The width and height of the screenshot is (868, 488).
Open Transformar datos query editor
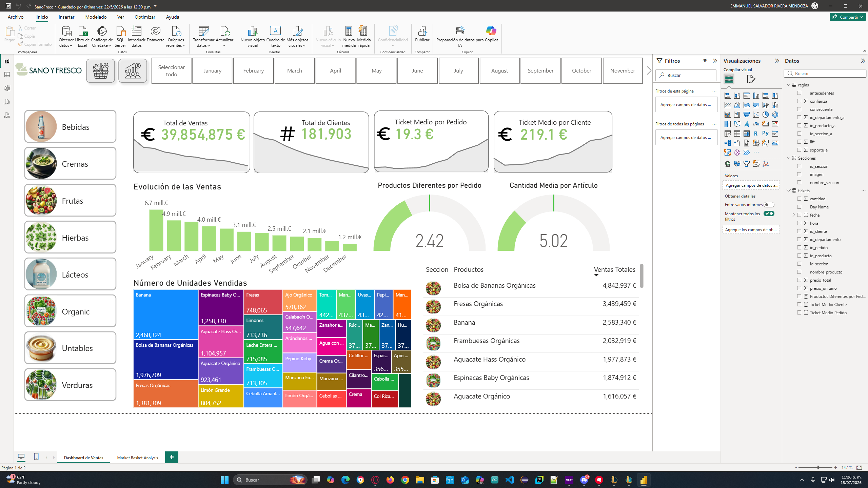[203, 37]
